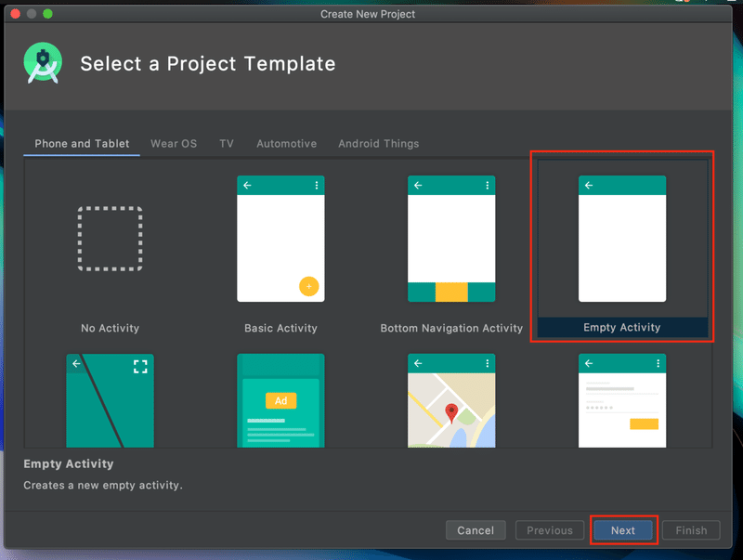Select the Empty Activity template thumbnail
This screenshot has height=560, width=743.
(622, 239)
